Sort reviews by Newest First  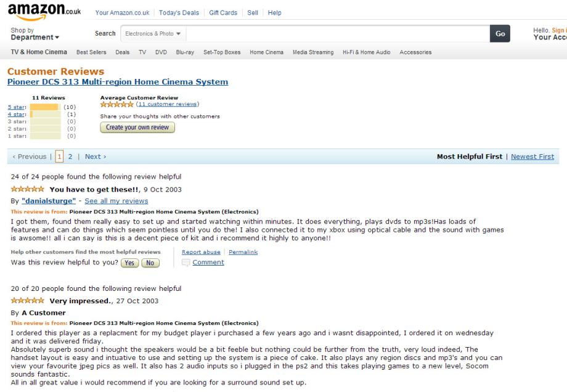coord(532,157)
